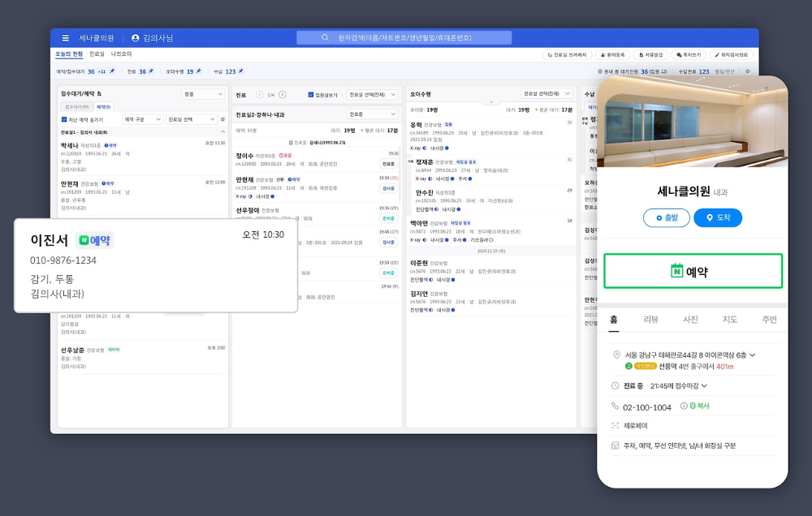Collapse 진료실1 - 김의사 내과 group

222,132
